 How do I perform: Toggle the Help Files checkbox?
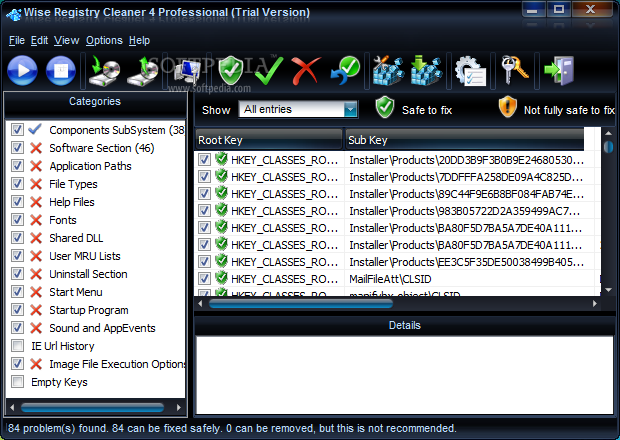coord(17,202)
